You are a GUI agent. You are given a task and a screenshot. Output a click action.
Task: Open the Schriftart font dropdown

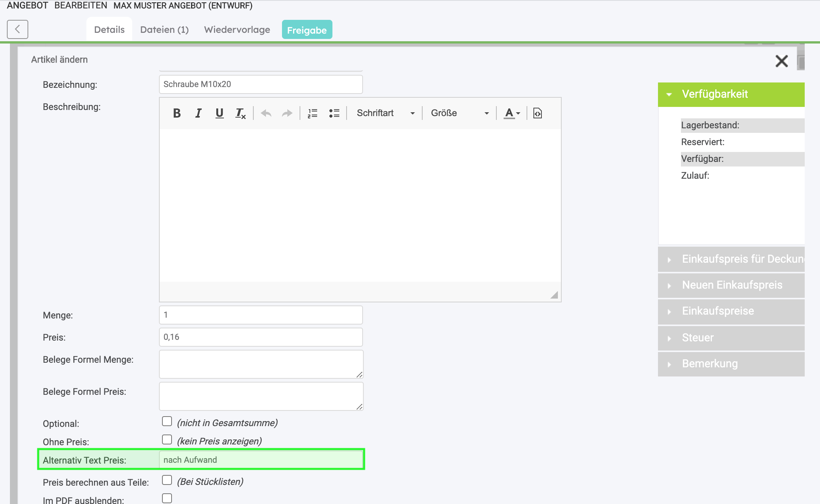click(385, 113)
